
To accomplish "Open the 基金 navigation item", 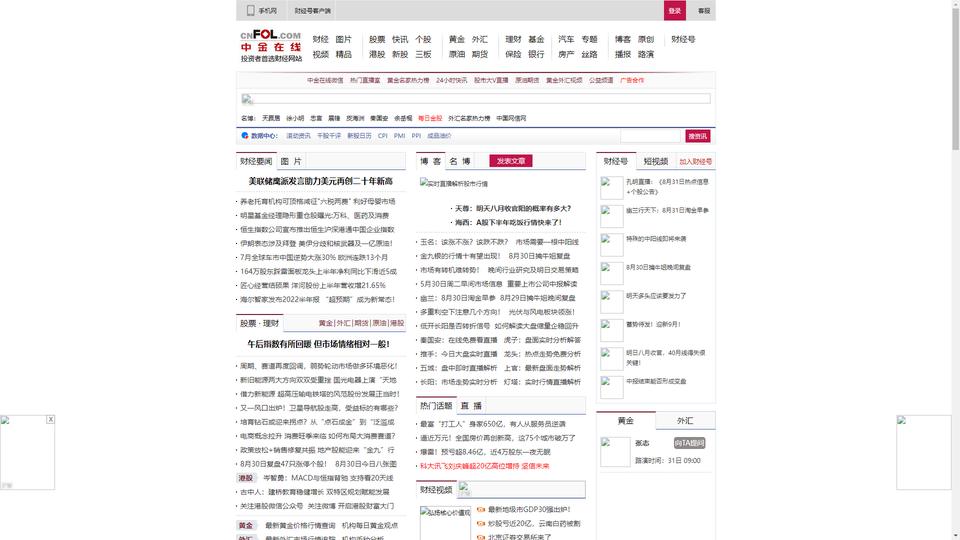I will 536,39.
